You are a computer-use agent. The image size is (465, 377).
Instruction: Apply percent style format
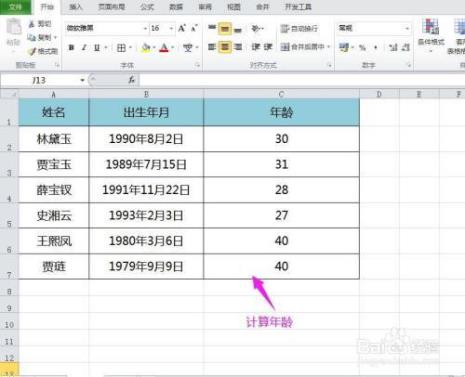coord(362,48)
